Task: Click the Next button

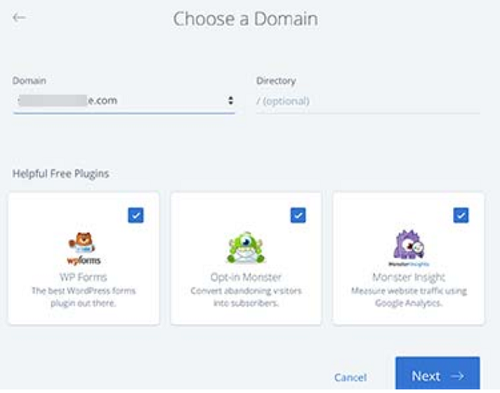Action: [x=438, y=373]
